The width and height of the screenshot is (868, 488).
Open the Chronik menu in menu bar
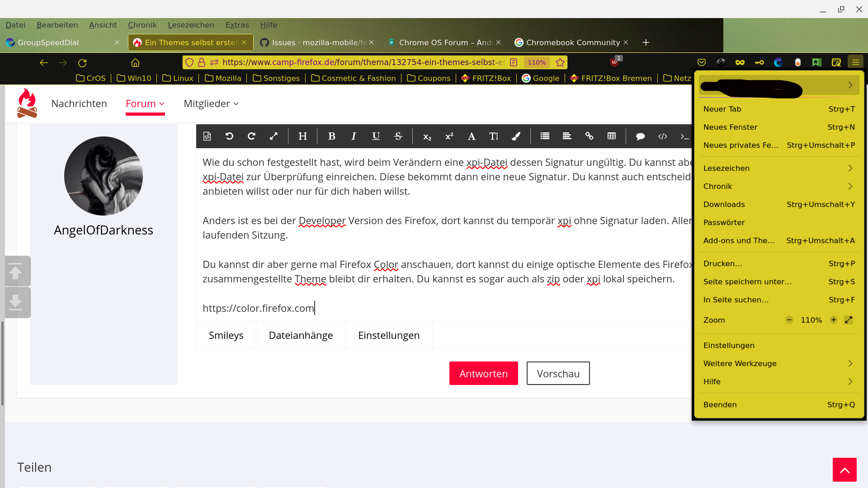(142, 25)
